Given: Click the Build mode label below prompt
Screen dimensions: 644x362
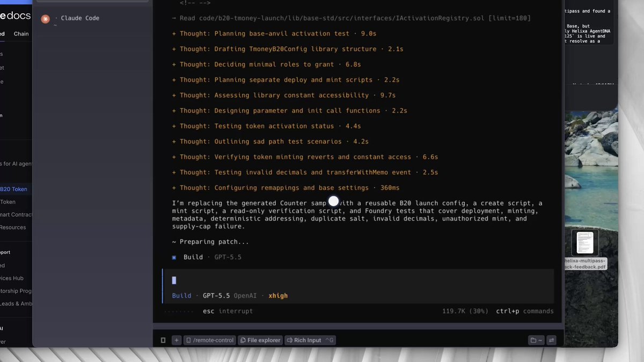Looking at the screenshot, I should tap(181, 296).
